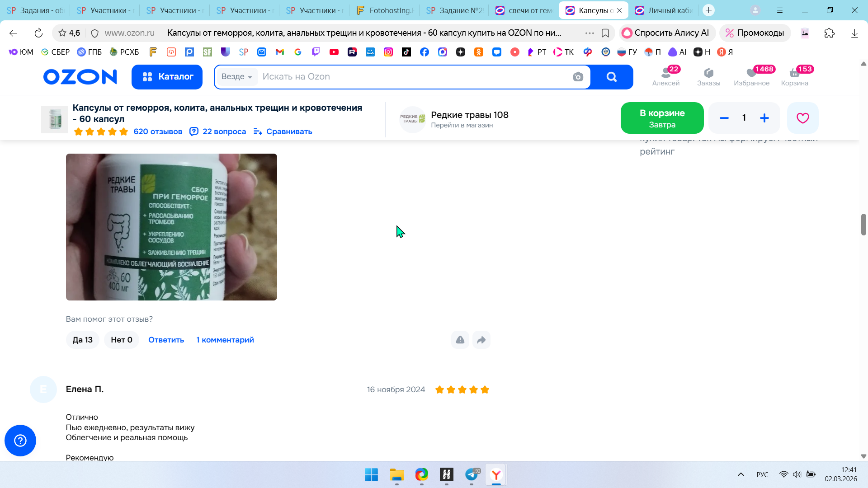Open the review photo thumbnail
This screenshot has width=868, height=488.
click(171, 227)
